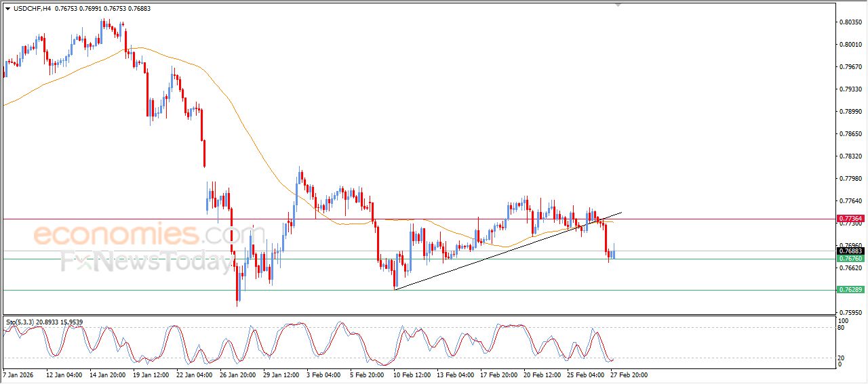Click the black 0.76883 current price label
The height and width of the screenshot is (384, 868).
click(x=850, y=251)
